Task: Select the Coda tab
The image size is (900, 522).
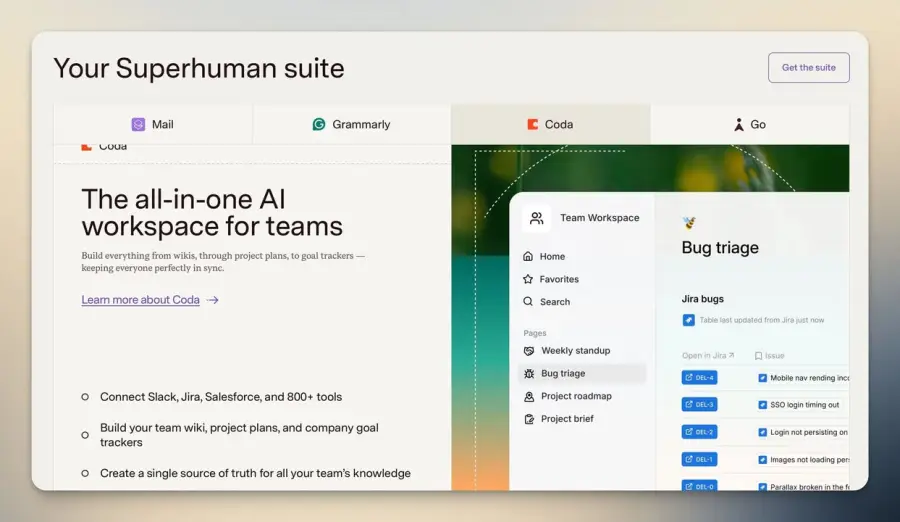Action: 550,125
